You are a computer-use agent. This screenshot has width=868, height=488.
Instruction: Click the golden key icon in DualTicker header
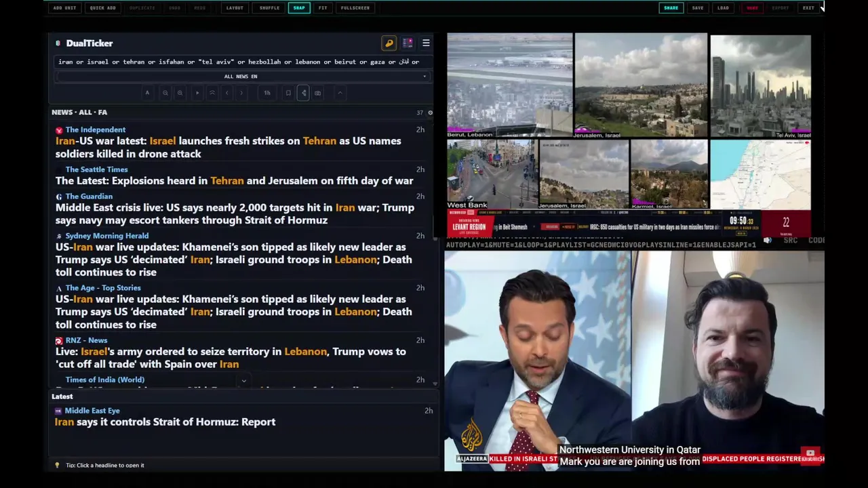coord(389,43)
